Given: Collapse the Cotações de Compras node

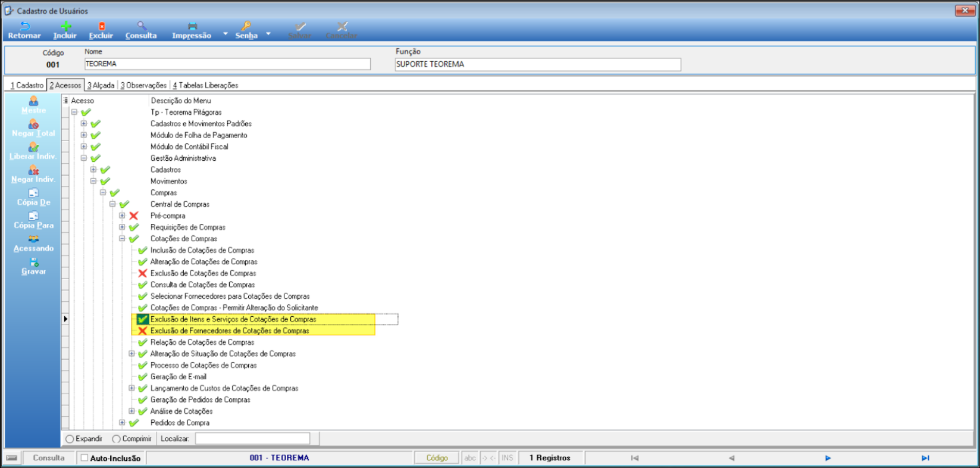Looking at the screenshot, I should tap(122, 239).
